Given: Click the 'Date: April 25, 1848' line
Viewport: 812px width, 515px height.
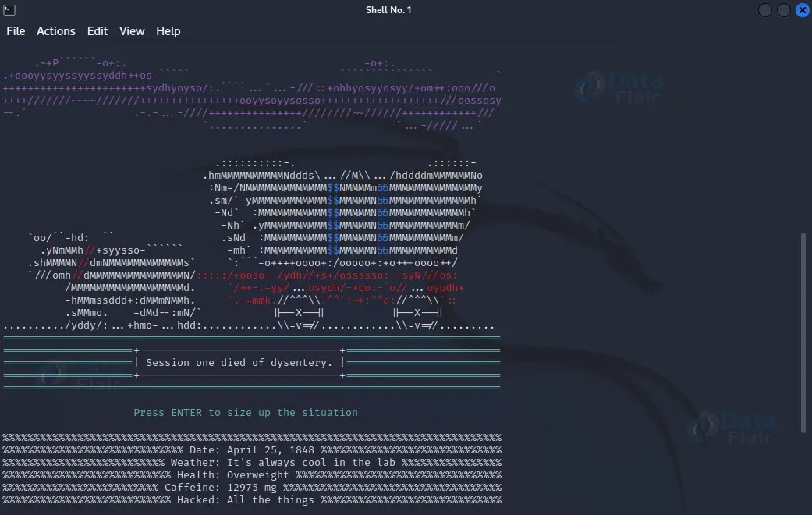Looking at the screenshot, I should 252,449.
